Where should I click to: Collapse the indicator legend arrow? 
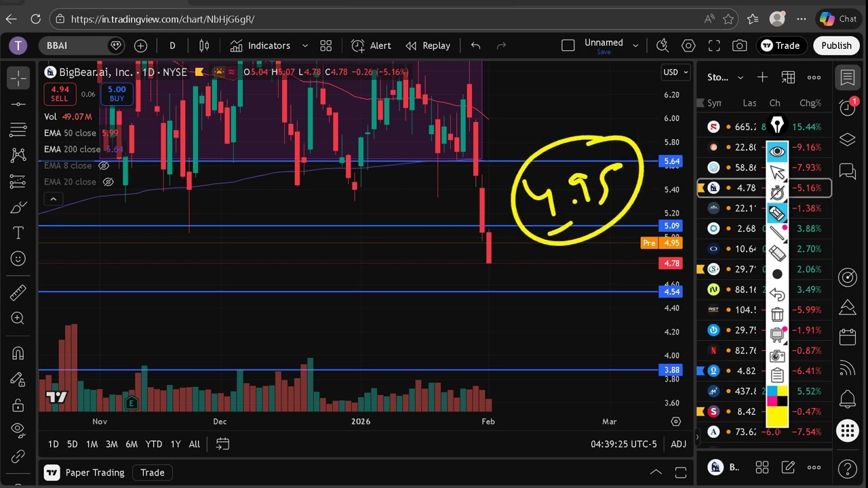coord(53,199)
